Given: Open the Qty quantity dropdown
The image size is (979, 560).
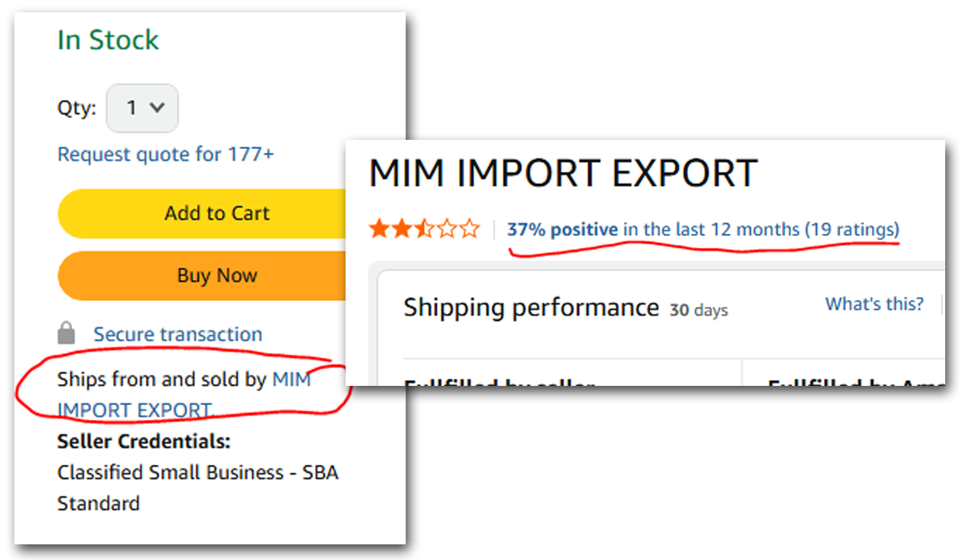Looking at the screenshot, I should point(142,108).
